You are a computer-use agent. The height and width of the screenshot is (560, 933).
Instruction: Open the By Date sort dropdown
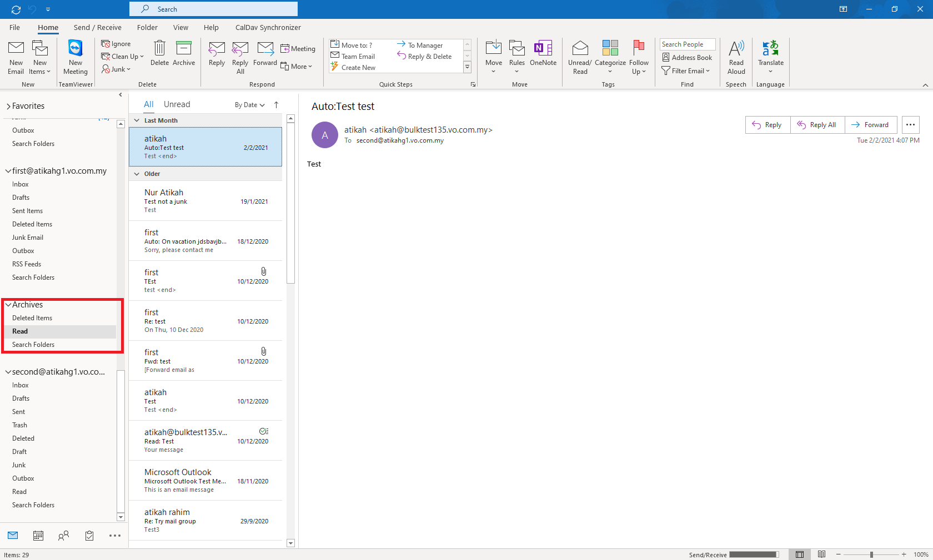tap(249, 105)
